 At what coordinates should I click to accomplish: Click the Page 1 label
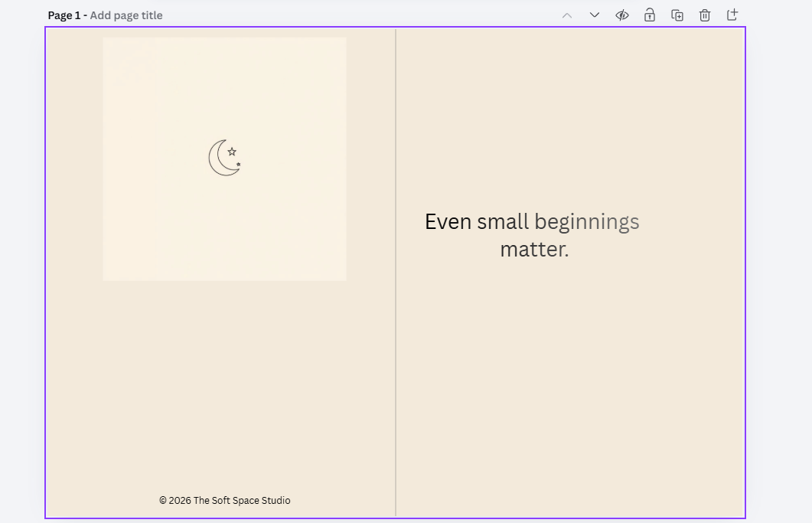pyautogui.click(x=65, y=15)
